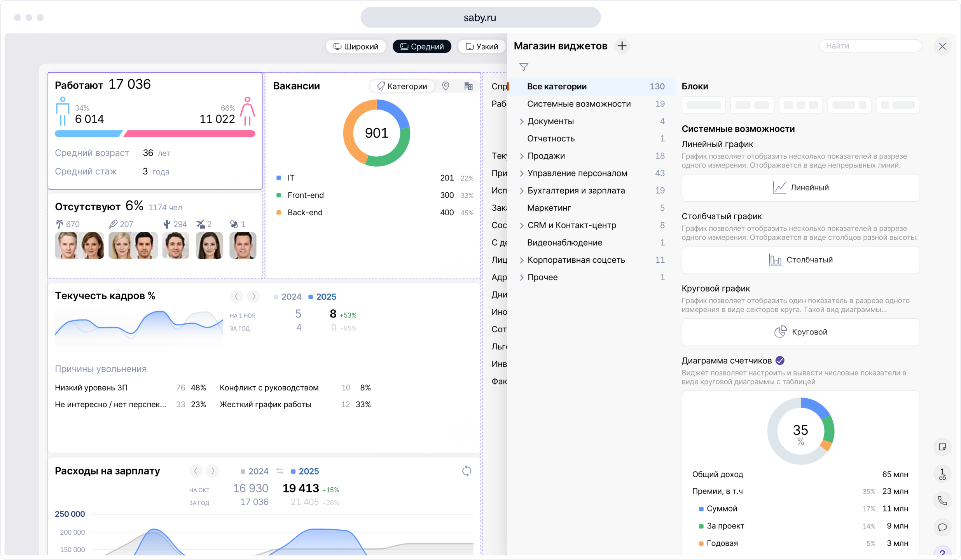This screenshot has width=961, height=560.
Task: Click the filter funnel icon
Action: click(x=524, y=67)
